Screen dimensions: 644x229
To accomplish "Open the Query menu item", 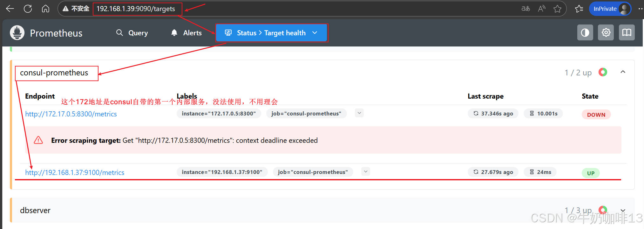I will [132, 33].
